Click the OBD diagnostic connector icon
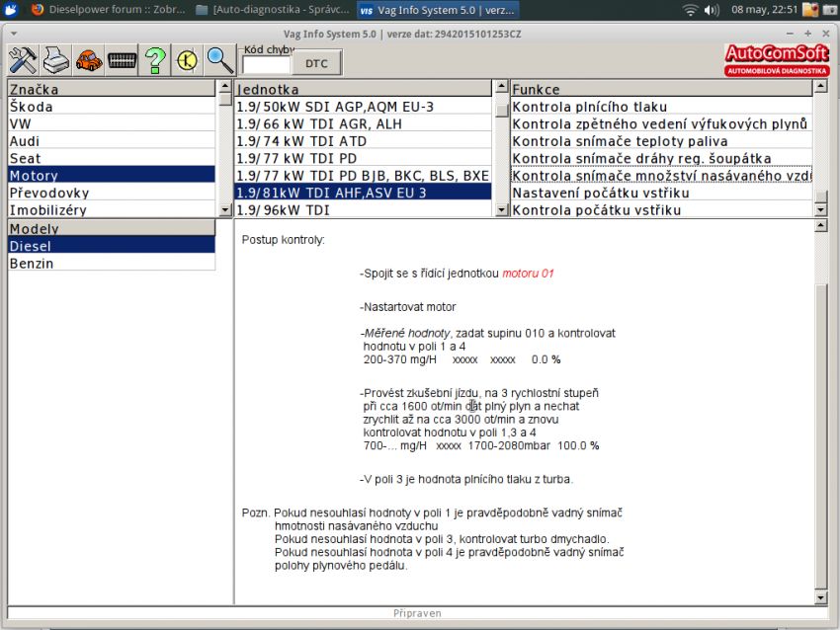The image size is (840, 630). pyautogui.click(x=122, y=60)
